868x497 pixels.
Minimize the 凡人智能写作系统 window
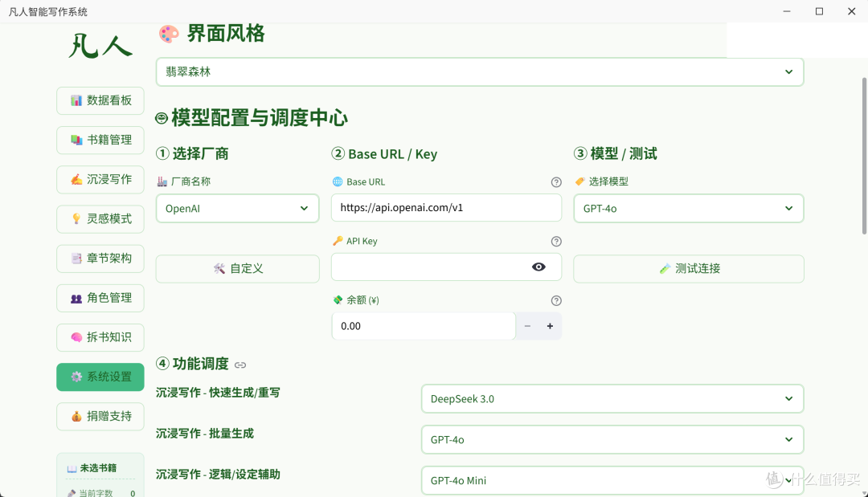coord(787,11)
